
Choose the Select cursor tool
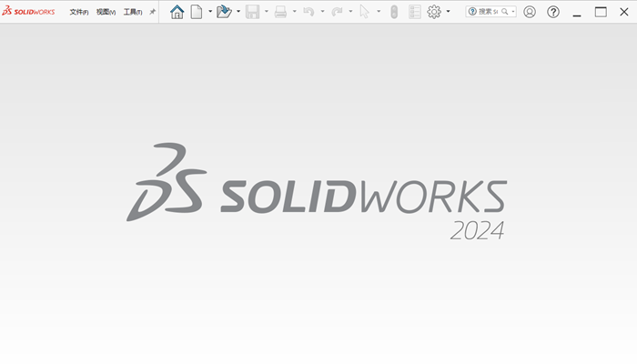click(x=364, y=12)
